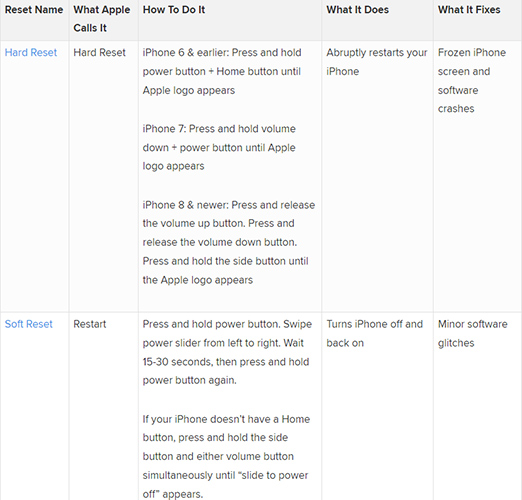Viewport: 522px width, 500px height.
Task: Click the 'Hard Reset' Apple name cell
Action: 99,52
